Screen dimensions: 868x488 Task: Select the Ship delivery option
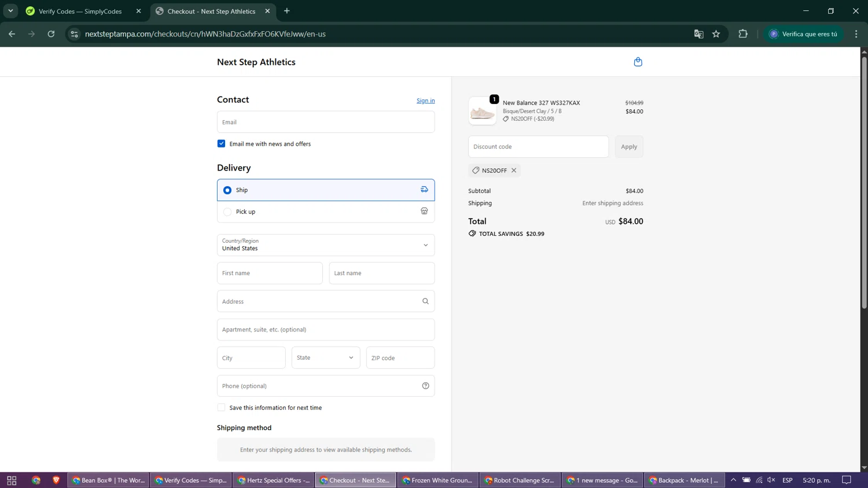point(326,190)
